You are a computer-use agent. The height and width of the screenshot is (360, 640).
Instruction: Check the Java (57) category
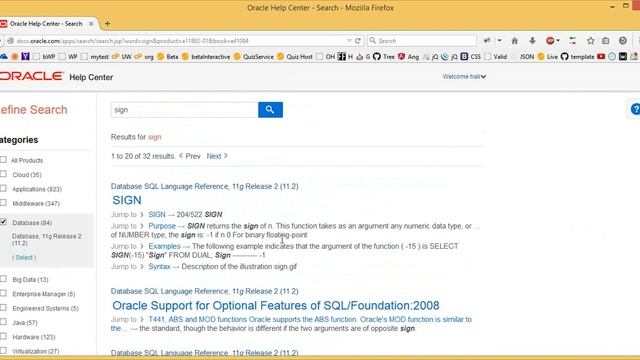click(x=3, y=322)
